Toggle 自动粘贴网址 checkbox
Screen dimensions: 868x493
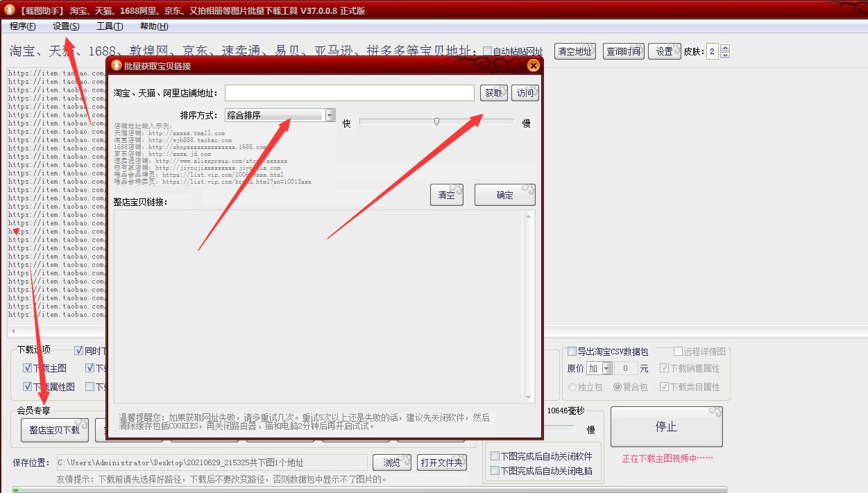487,51
